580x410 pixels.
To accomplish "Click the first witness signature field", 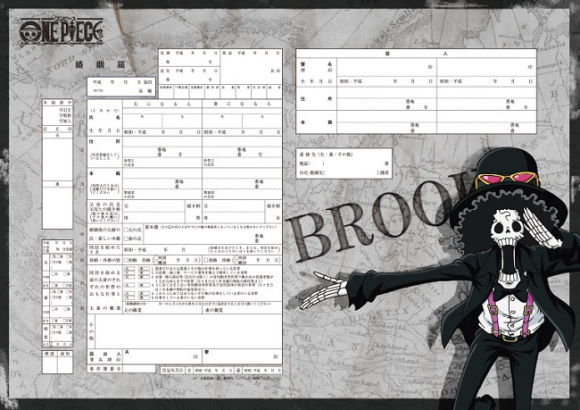I will coord(386,67).
